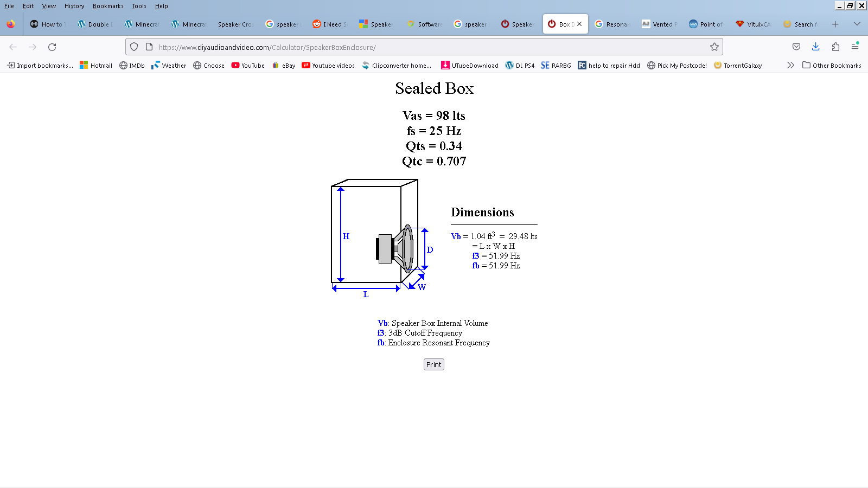Open the Save to Pocket icon
Image resolution: width=868 pixels, height=488 pixels.
coord(796,47)
